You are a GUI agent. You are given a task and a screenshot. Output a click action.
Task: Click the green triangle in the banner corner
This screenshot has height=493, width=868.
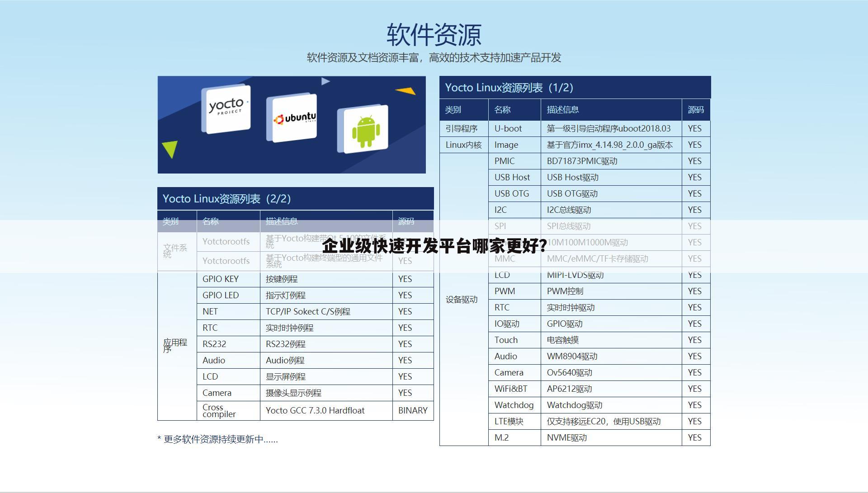pyautogui.click(x=170, y=147)
